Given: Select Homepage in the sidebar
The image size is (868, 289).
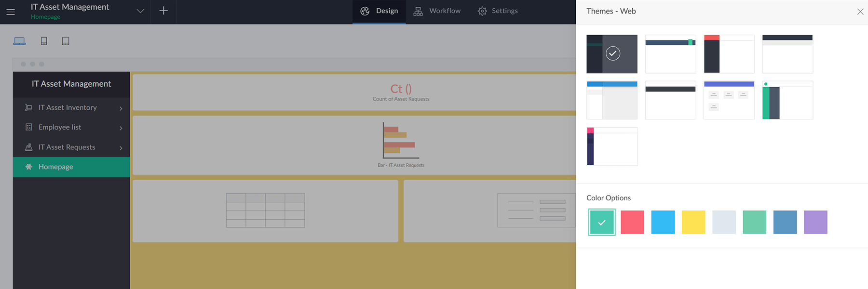Looking at the screenshot, I should coord(71,167).
